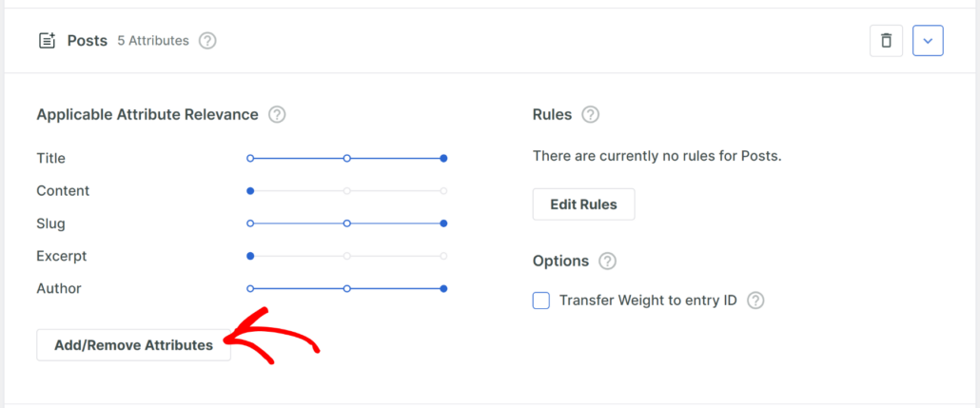This screenshot has height=408, width=980.
Task: Click the Posts heading label
Action: click(x=88, y=41)
